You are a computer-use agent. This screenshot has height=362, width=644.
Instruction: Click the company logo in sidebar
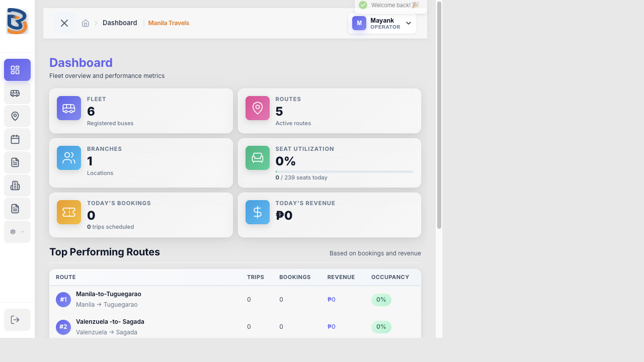coord(17,21)
